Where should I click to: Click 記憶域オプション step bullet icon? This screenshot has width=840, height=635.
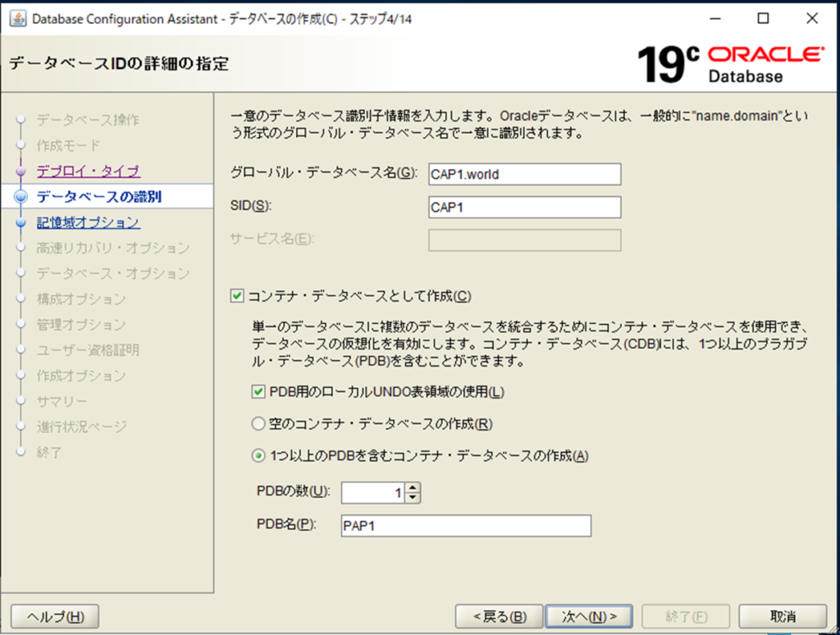pos(21,222)
